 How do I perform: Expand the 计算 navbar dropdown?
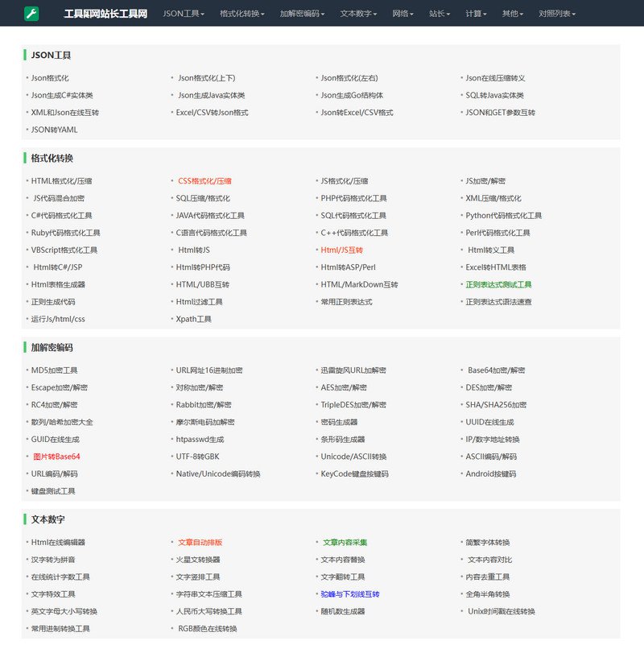click(x=477, y=14)
